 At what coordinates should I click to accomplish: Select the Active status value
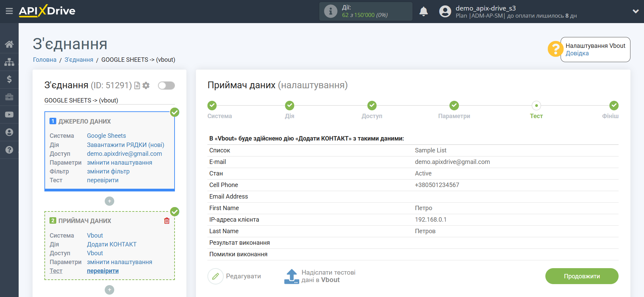(x=423, y=173)
